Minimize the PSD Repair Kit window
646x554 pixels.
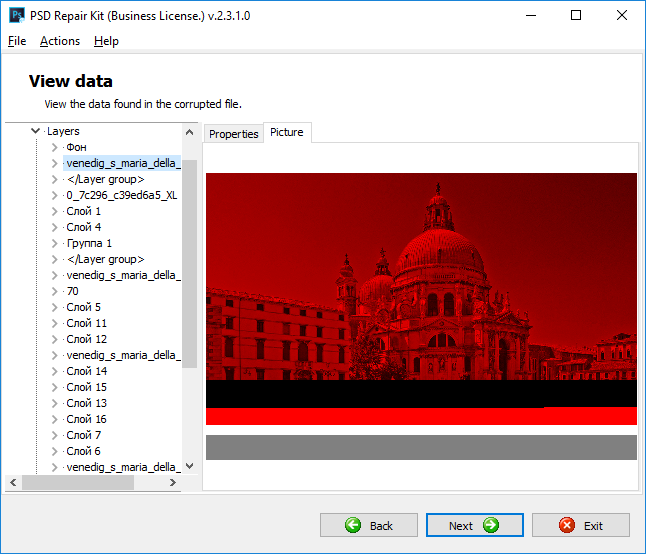click(x=531, y=16)
